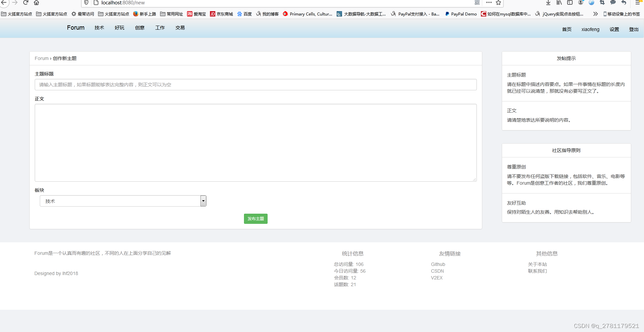Viewport: 644px width, 332px height.
Task: Open the 新手上路 bookmark
Action: coord(145,14)
